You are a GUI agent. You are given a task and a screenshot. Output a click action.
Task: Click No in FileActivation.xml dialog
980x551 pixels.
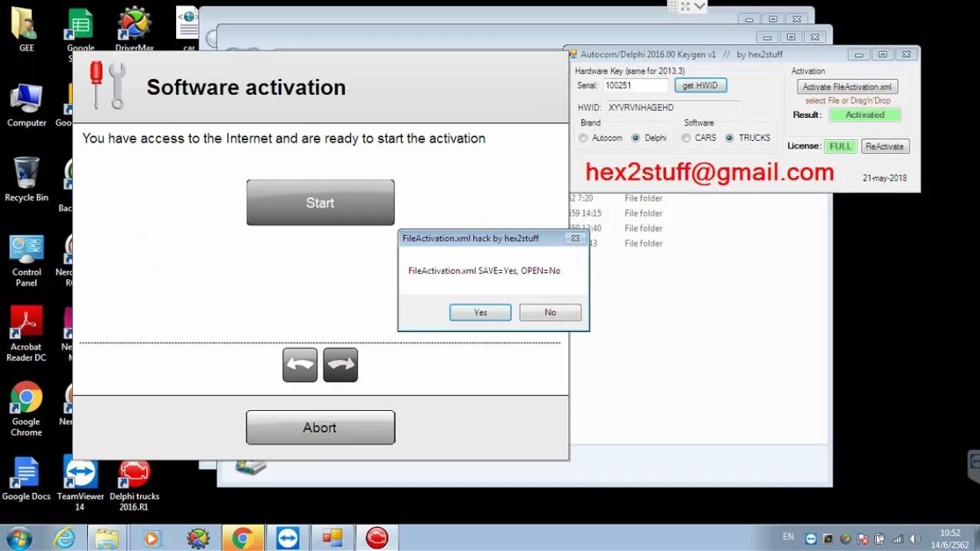(x=550, y=312)
